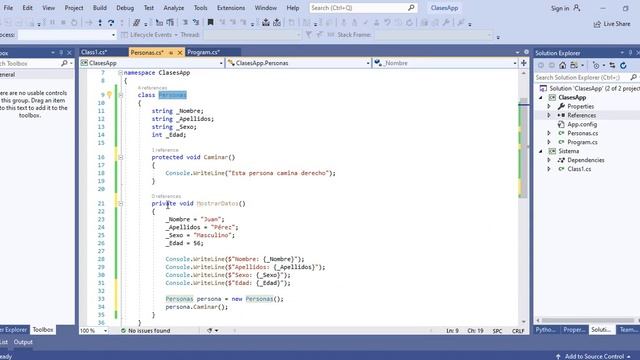Toggle the pin on Personas.cs tab

(171, 53)
